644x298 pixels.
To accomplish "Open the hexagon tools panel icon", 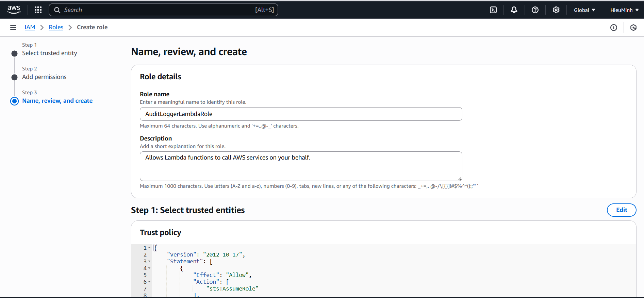I will point(633,28).
